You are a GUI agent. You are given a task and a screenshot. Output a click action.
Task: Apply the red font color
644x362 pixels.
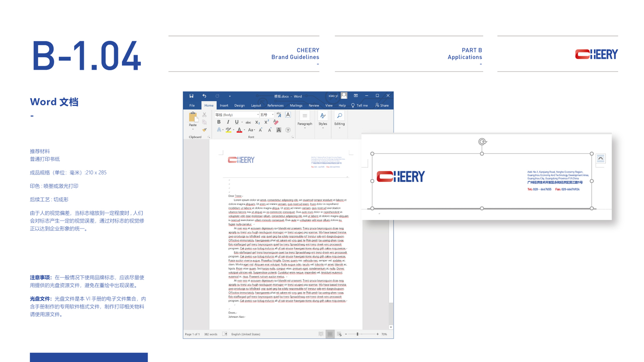[x=239, y=130]
